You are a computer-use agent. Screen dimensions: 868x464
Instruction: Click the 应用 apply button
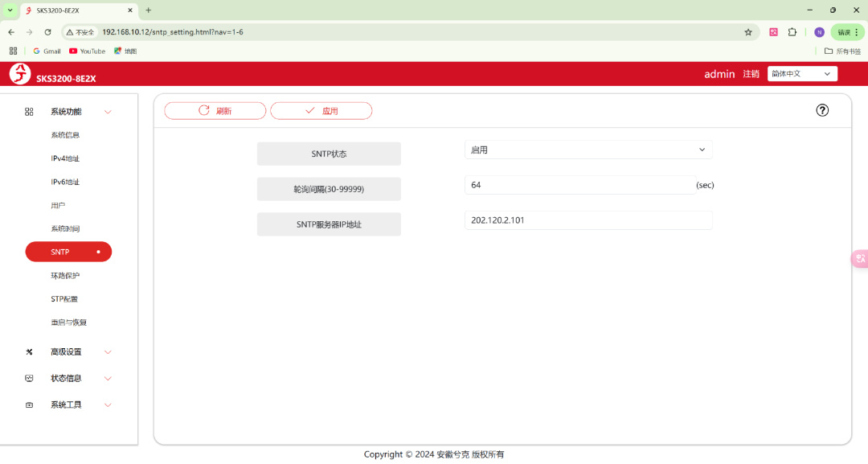click(x=321, y=111)
